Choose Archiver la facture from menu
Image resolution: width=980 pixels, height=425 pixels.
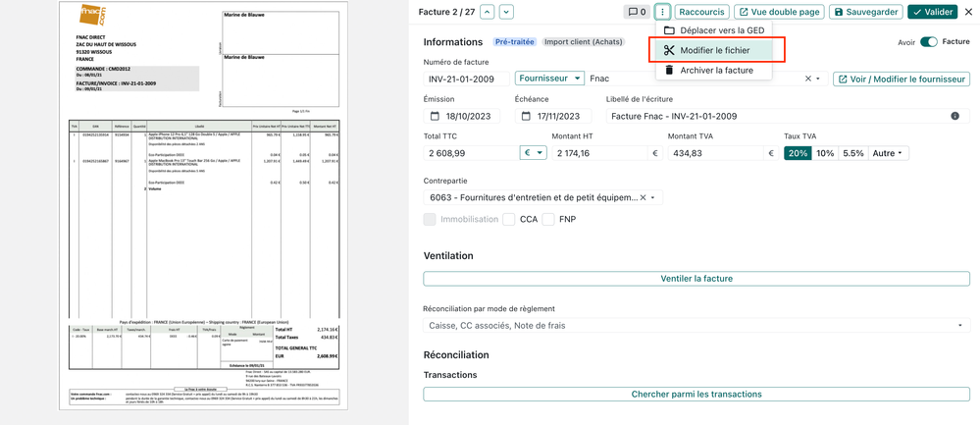tap(714, 71)
